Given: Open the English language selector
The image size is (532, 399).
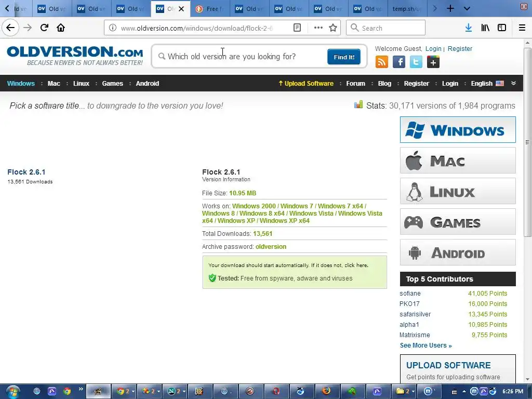Looking at the screenshot, I should tap(487, 84).
